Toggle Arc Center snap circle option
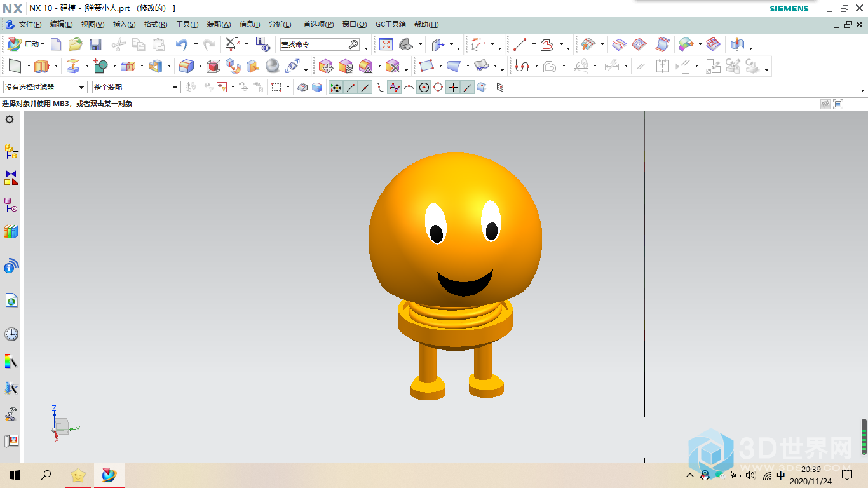The height and width of the screenshot is (488, 868). click(x=424, y=87)
